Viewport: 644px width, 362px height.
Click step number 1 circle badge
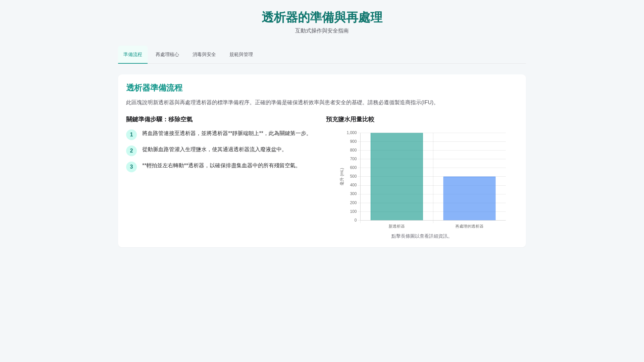(x=131, y=135)
